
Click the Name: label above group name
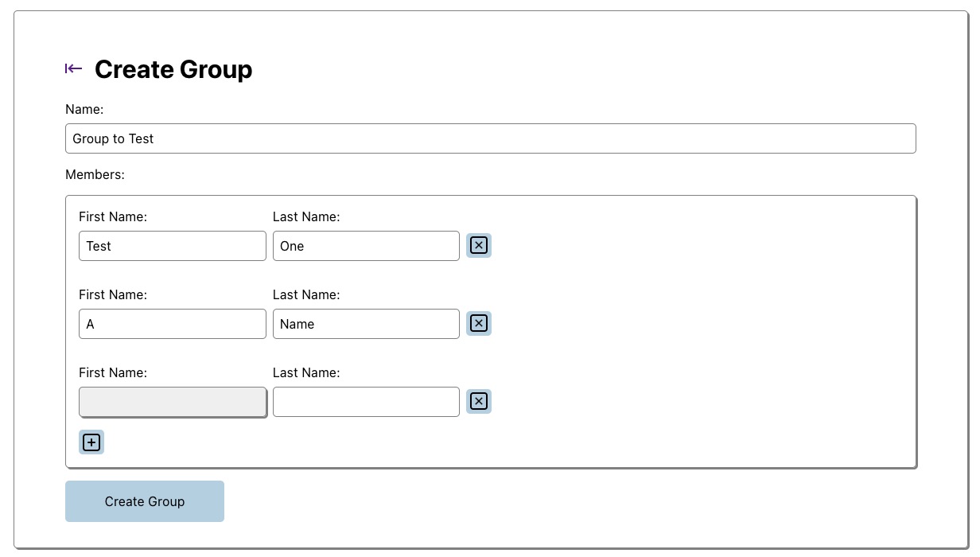(84, 109)
